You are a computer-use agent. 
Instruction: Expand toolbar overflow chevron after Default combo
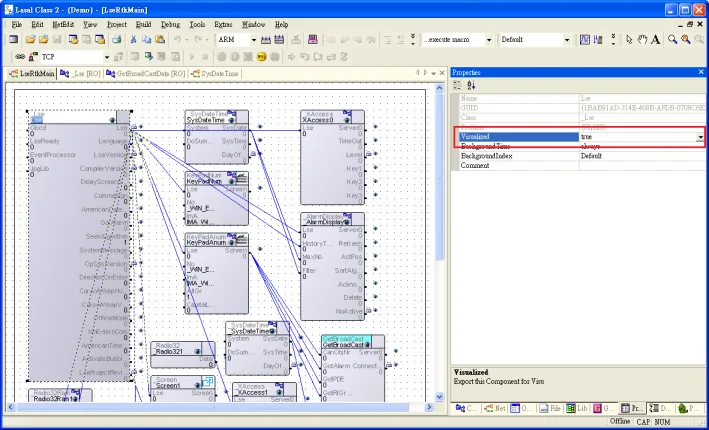(x=613, y=40)
